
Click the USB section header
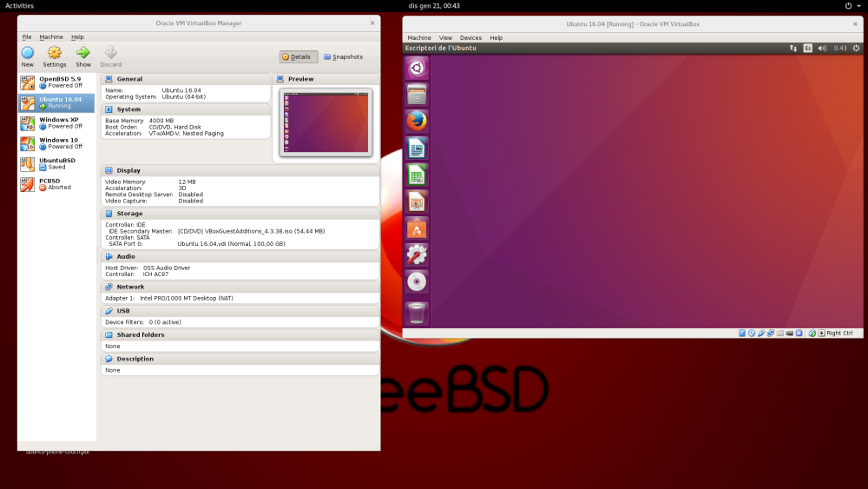coord(240,311)
